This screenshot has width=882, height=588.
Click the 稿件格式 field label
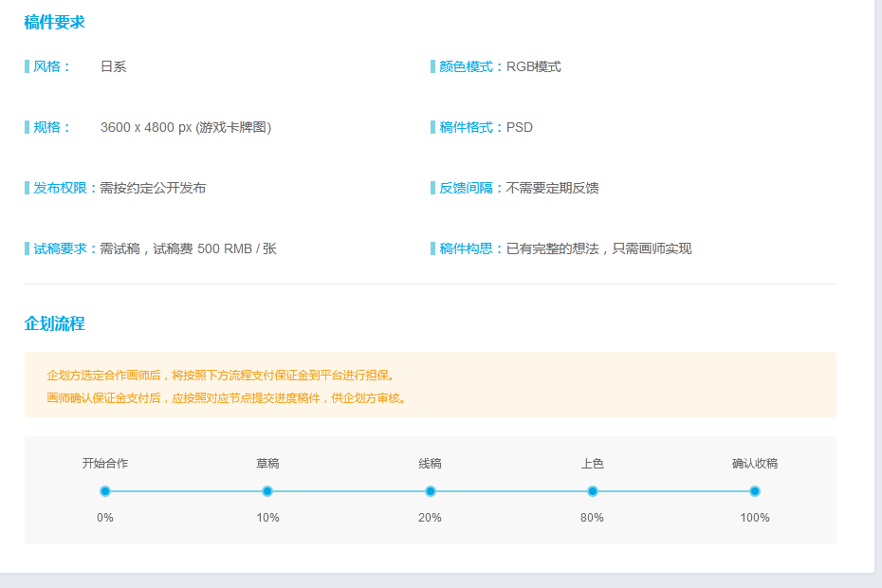click(x=470, y=127)
